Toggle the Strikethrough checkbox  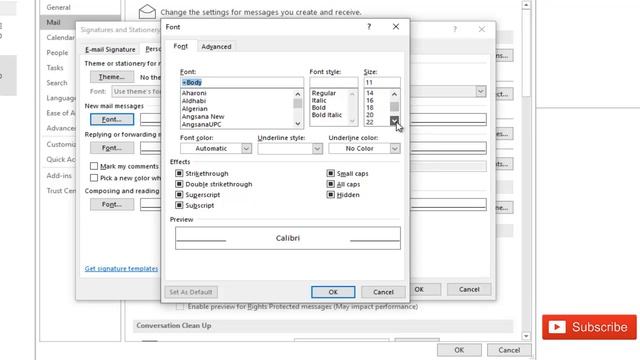(x=179, y=173)
